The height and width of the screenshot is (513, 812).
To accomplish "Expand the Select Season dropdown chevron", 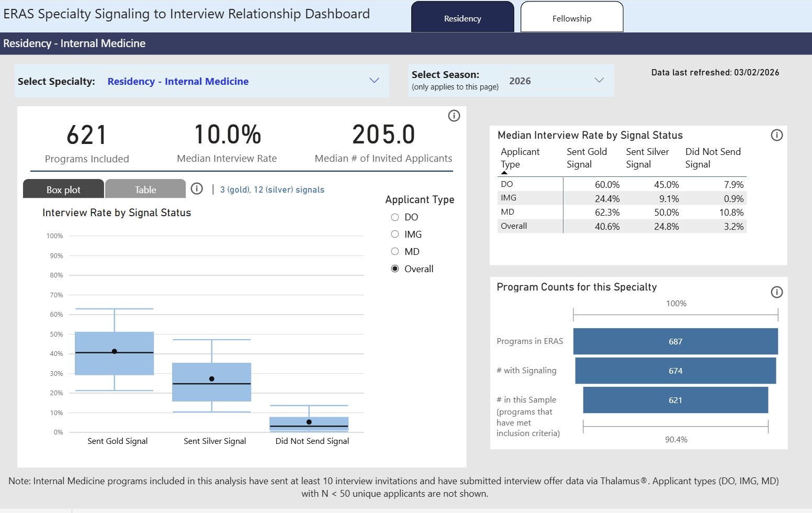I will pyautogui.click(x=599, y=80).
